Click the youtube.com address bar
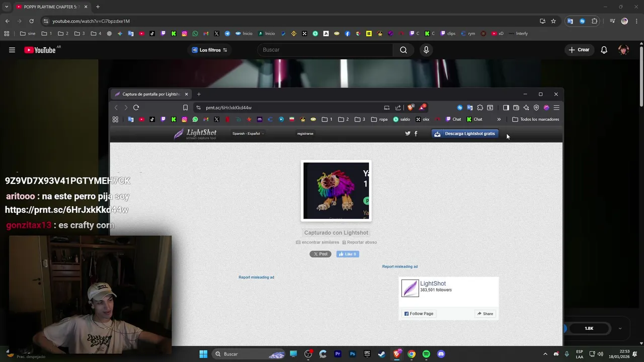Viewport: 644px width, 362px height. click(x=292, y=21)
